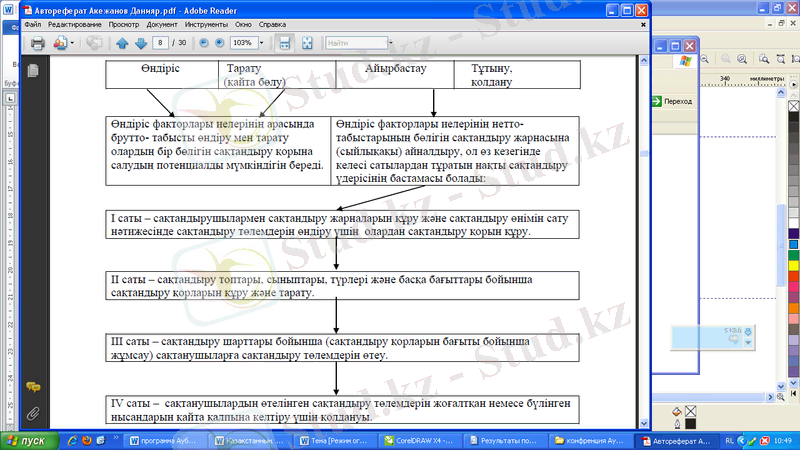The image size is (800, 450).
Task: Open the Окно menu
Action: (x=243, y=24)
